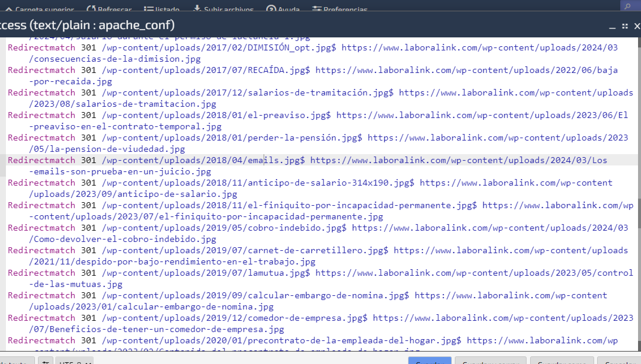Screen dimensions: 641x364
Task: Click the /consecuencias-de-la-dimision.jpg continuation line
Action: click(x=115, y=59)
